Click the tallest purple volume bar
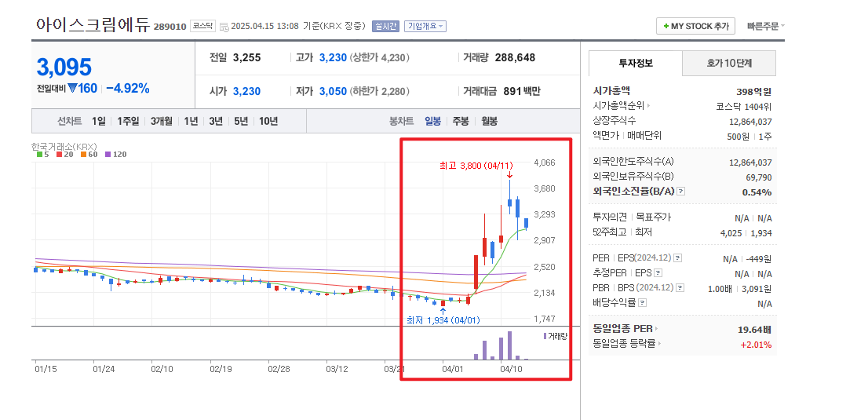 point(510,345)
